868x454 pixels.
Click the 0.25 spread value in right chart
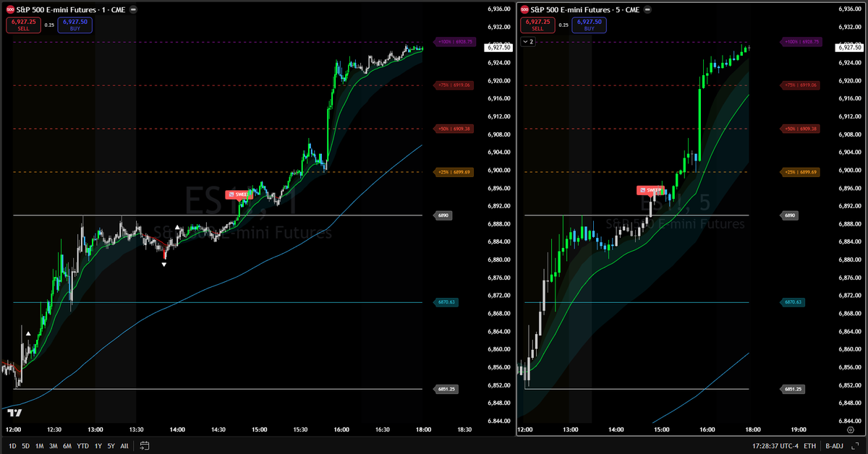[563, 25]
